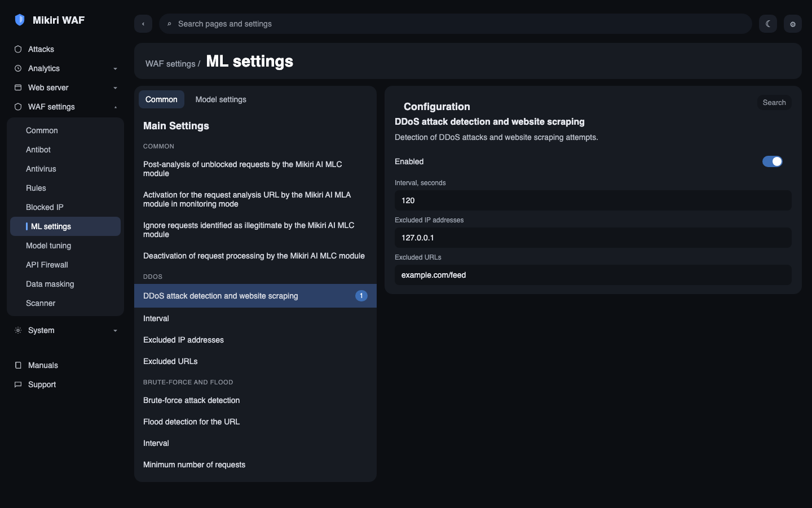Click the Manuals book icon
812x508 pixels.
click(x=18, y=365)
